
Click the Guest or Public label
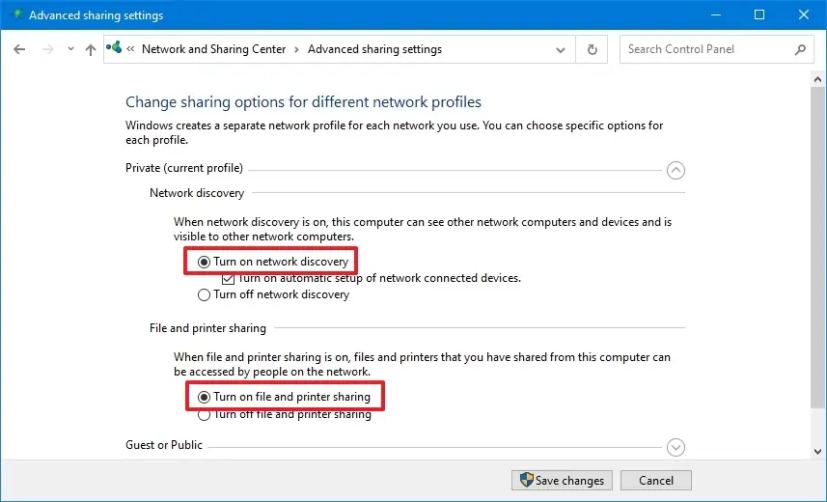pos(164,445)
